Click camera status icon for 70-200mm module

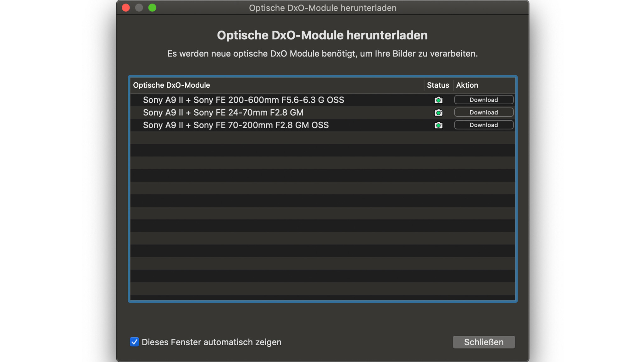438,125
